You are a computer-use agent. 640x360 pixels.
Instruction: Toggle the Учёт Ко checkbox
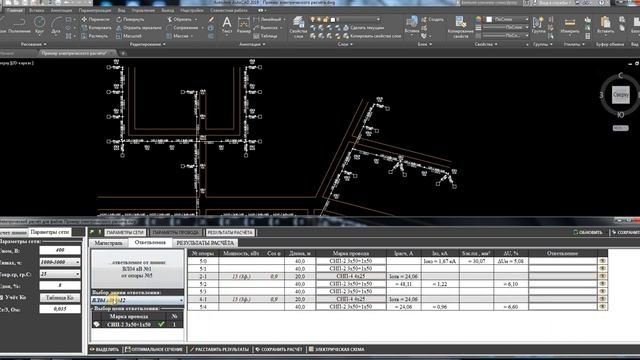click(2, 298)
